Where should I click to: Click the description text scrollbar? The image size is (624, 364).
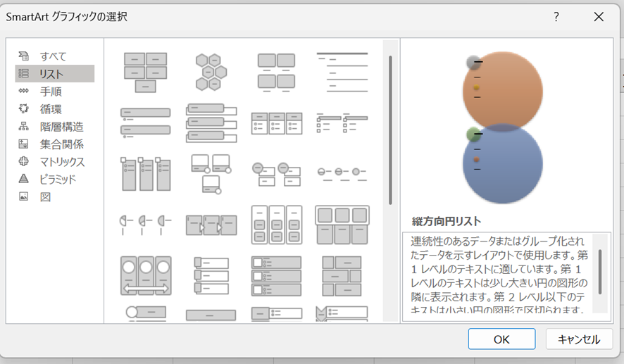[x=600, y=271]
